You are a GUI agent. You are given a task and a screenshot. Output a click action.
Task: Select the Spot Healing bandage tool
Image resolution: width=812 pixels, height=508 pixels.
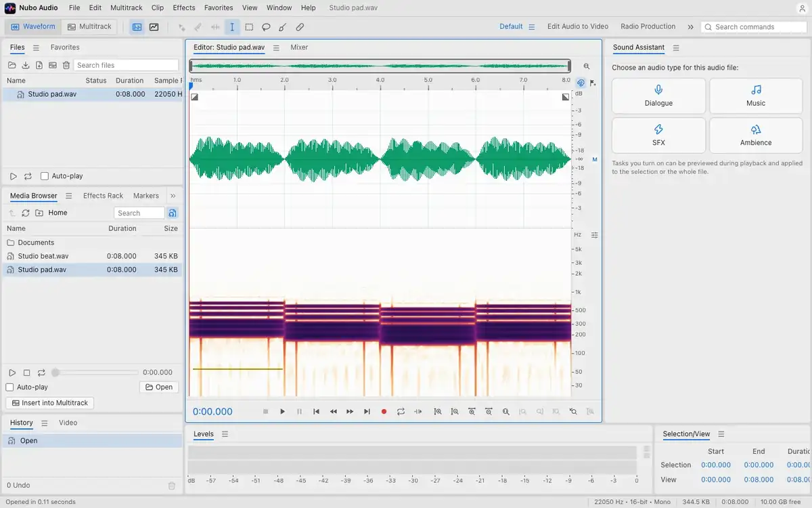click(300, 27)
